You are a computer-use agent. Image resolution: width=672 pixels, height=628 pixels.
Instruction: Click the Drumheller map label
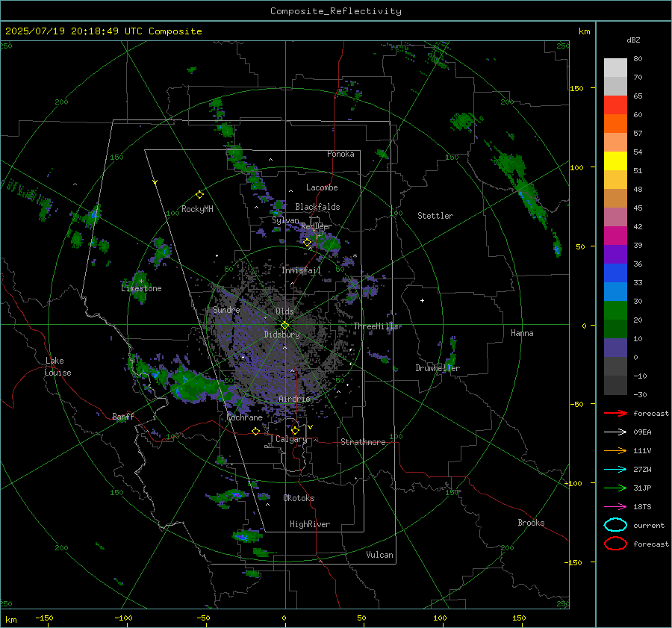coord(438,368)
